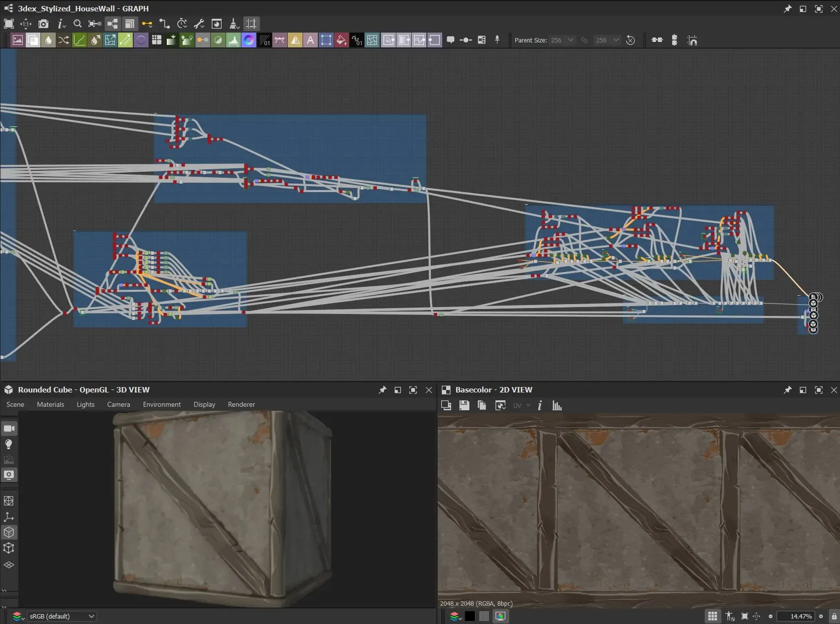Open the Materials menu in the 3D view
This screenshot has height=624, width=840.
pyautogui.click(x=51, y=404)
